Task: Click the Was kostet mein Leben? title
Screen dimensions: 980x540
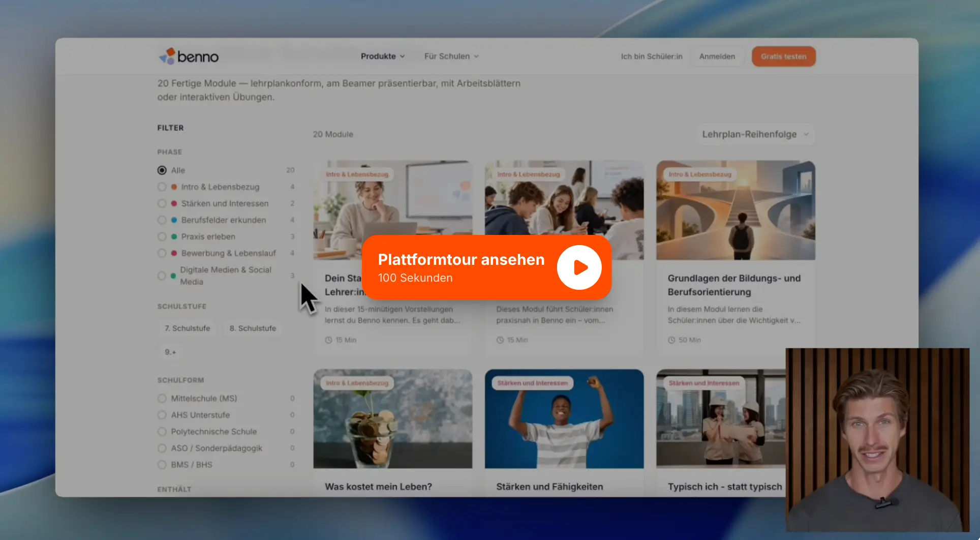Action: coord(378,487)
